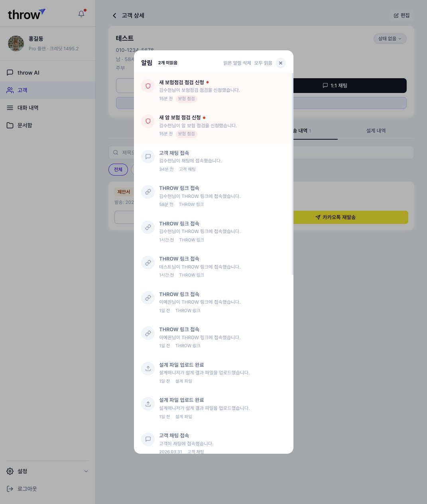Mark all read with 모두 읽음

pos(263,63)
